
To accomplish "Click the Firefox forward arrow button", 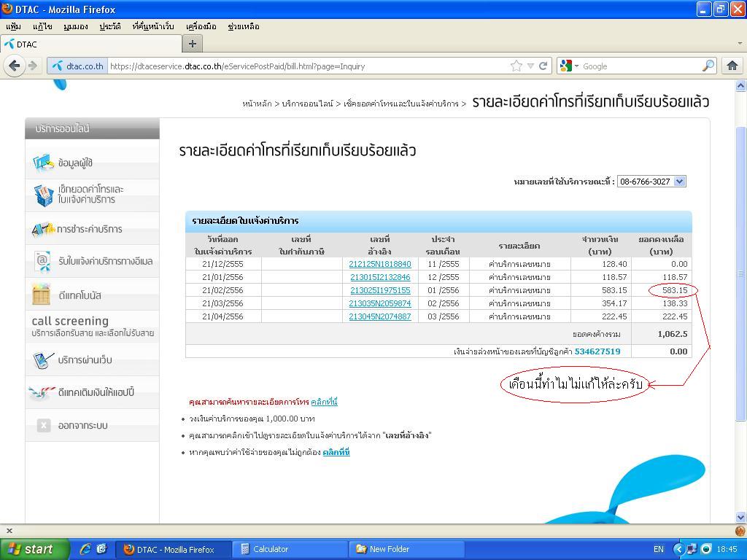I will (x=33, y=66).
